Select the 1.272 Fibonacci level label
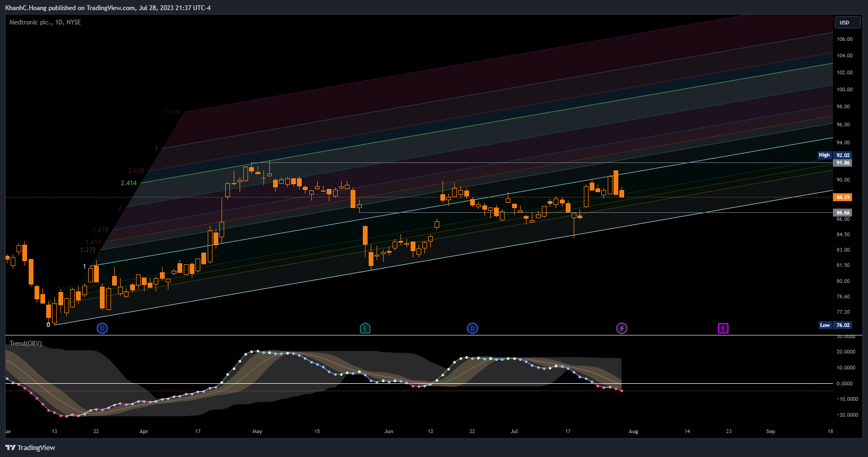Screen dimensions: 868x457 point(88,250)
